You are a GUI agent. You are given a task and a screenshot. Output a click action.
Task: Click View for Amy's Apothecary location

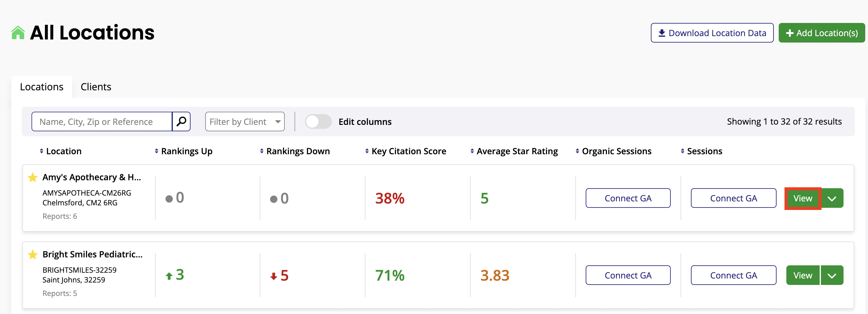click(x=802, y=198)
